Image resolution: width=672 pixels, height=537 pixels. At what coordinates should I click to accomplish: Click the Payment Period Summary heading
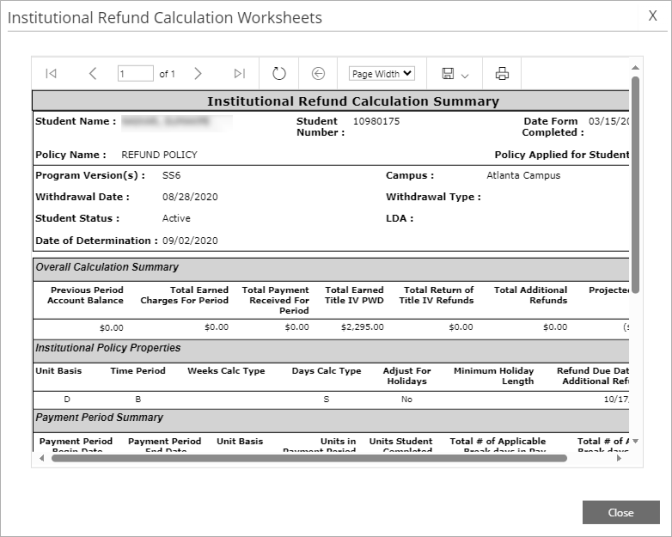click(99, 417)
